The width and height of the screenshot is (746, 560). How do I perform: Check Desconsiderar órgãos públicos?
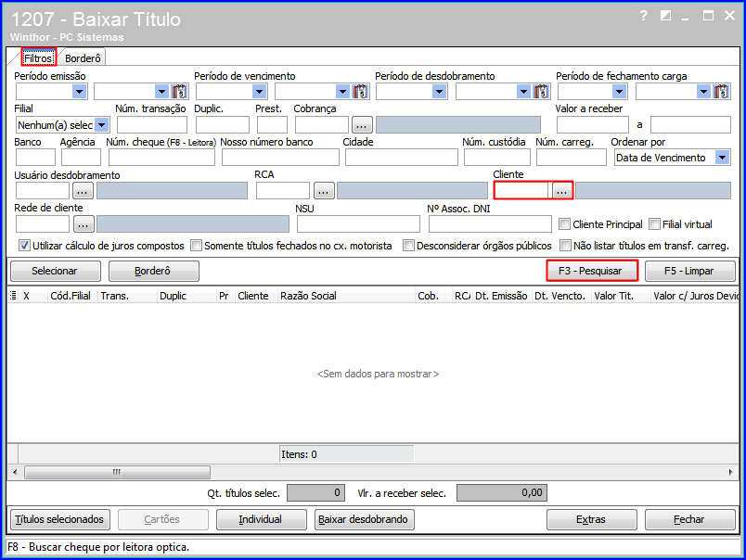(408, 246)
